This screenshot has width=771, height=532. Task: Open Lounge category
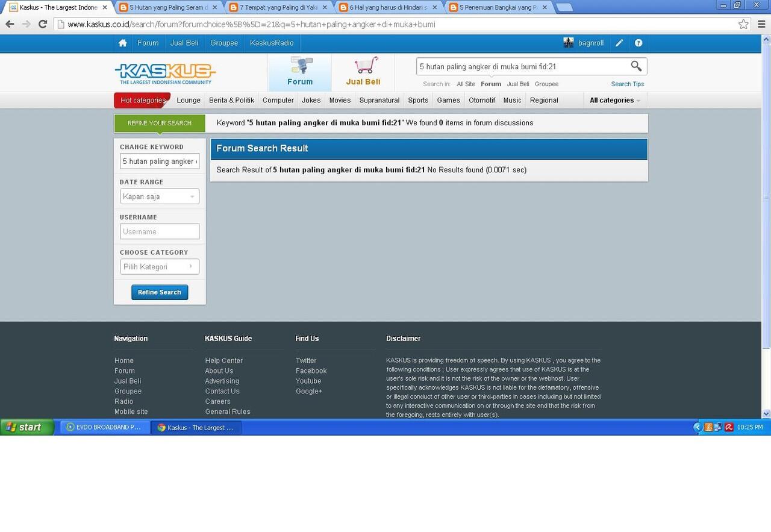189,101
